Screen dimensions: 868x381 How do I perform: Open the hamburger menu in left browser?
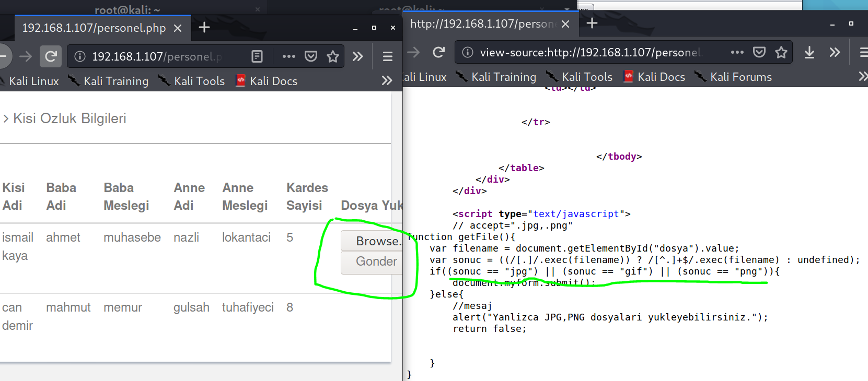tap(388, 56)
